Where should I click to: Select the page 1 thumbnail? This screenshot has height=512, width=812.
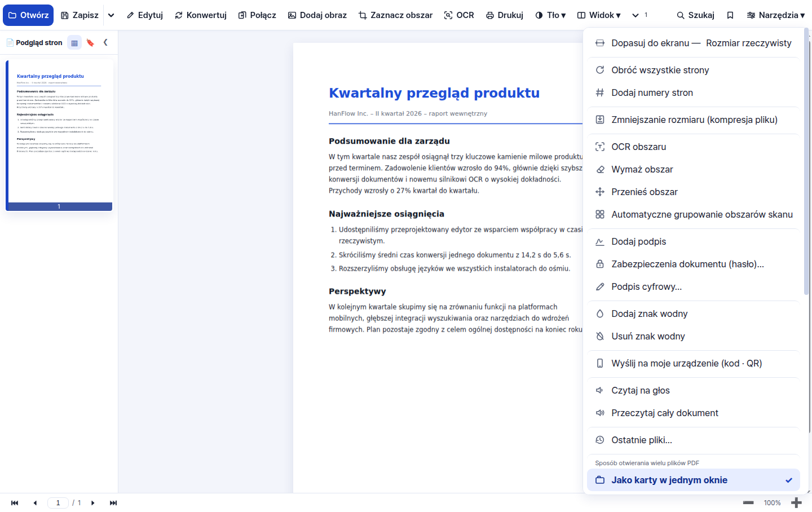tap(59, 135)
